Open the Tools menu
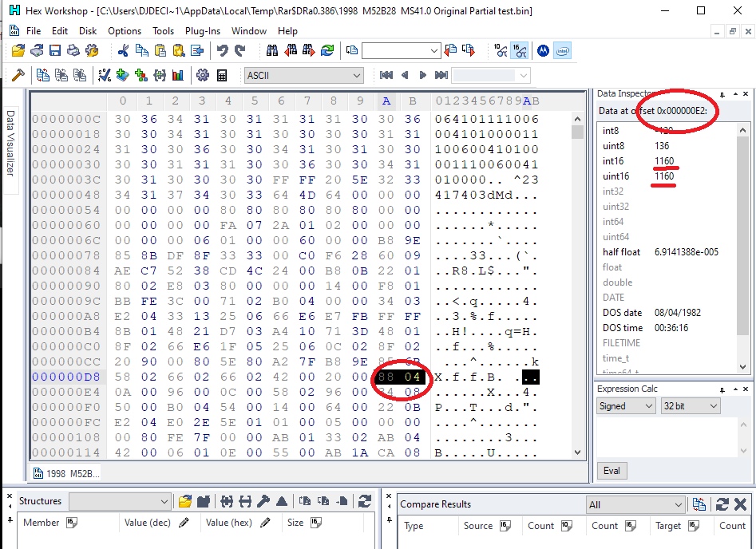The height and width of the screenshot is (549, 756). [163, 31]
